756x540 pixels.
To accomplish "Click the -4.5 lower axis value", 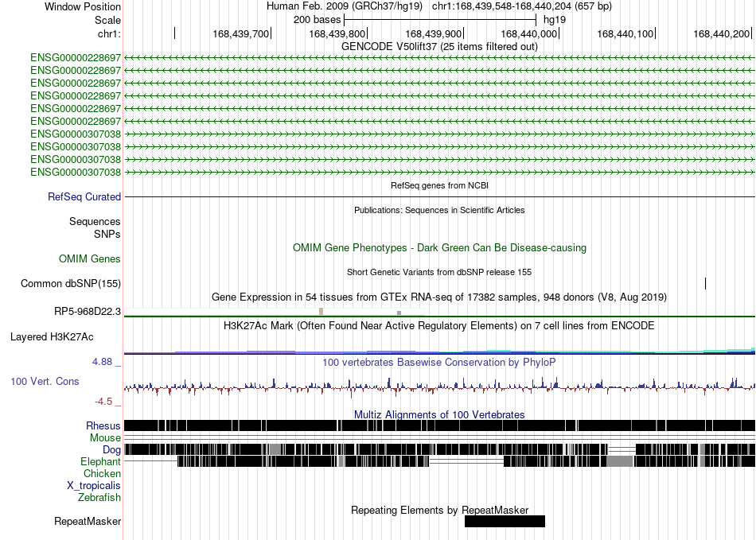I will pyautogui.click(x=103, y=402).
